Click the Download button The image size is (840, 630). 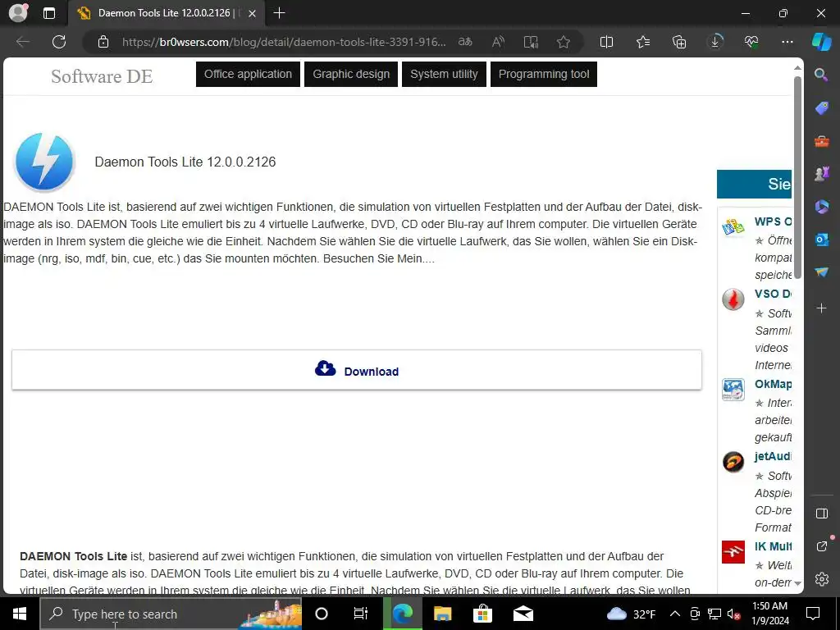click(x=357, y=370)
